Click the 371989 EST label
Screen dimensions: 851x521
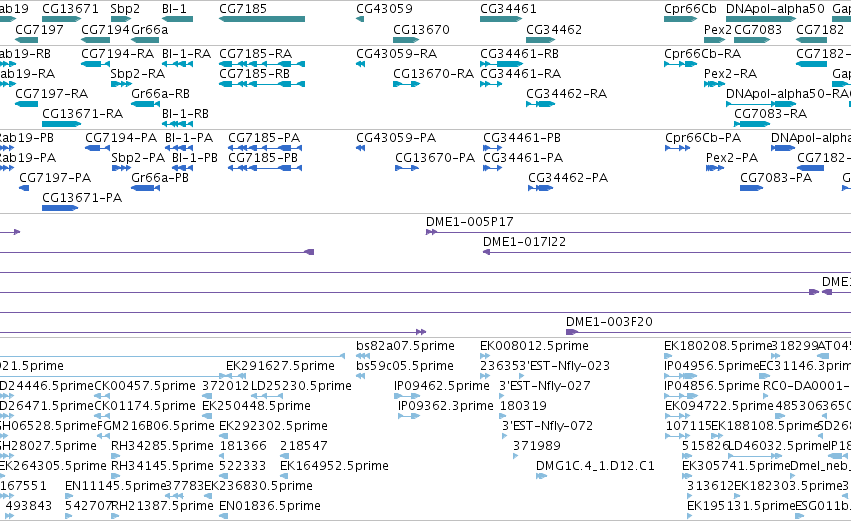tap(537, 447)
